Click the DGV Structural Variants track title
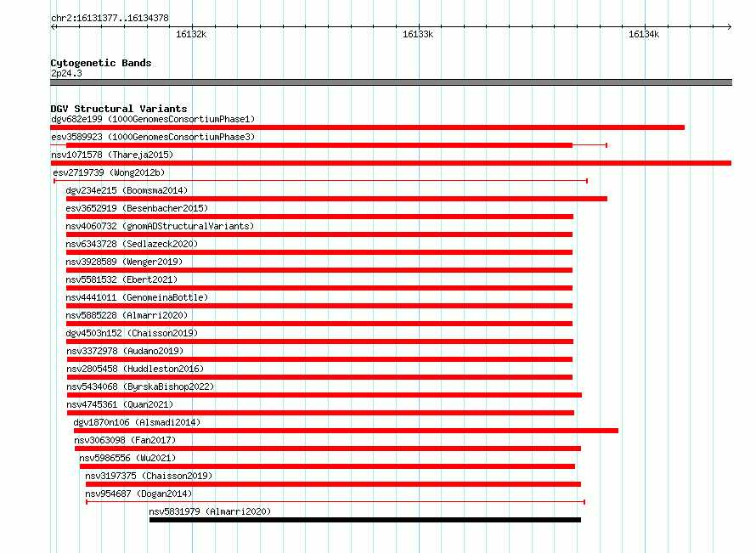The width and height of the screenshot is (756, 553). click(x=119, y=109)
